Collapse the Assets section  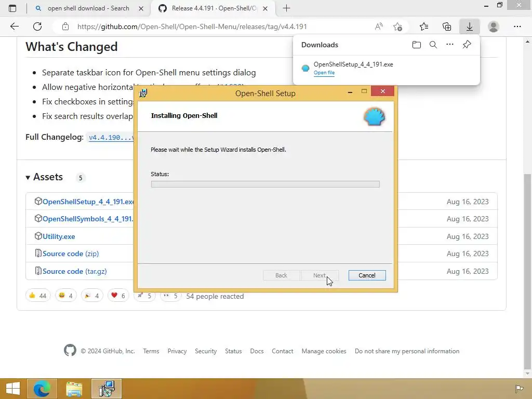pyautogui.click(x=44, y=177)
